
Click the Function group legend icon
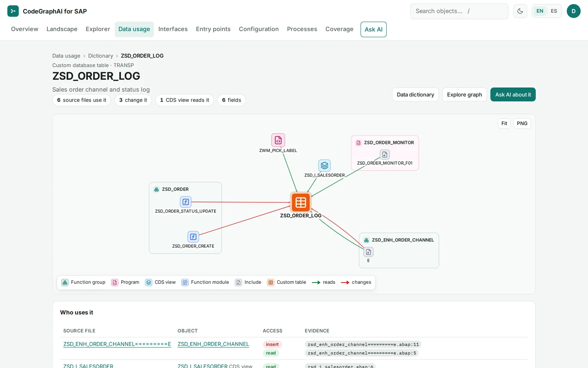(x=65, y=283)
